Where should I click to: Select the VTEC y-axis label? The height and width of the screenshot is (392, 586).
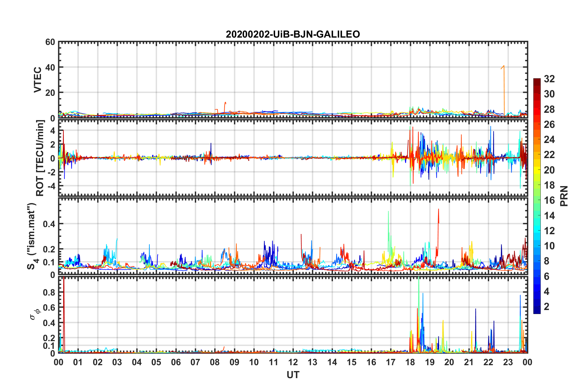38,80
